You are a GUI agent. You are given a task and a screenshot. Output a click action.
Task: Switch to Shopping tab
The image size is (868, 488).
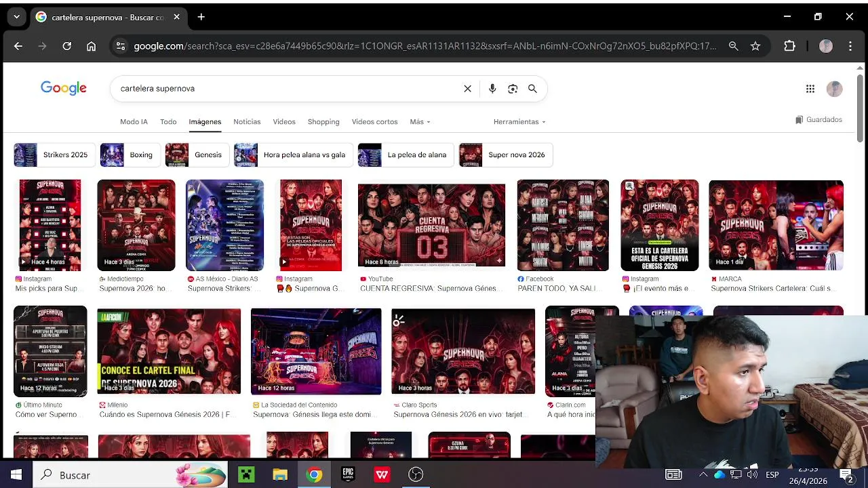[323, 122]
